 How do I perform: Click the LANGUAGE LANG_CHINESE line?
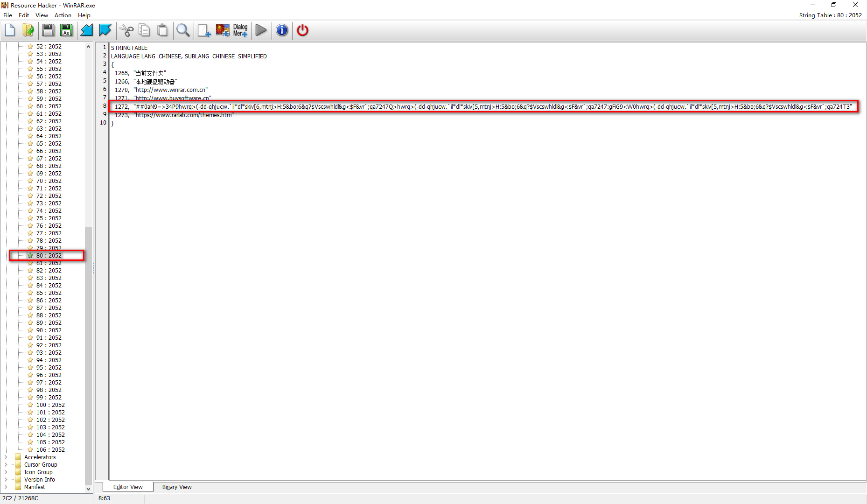pyautogui.click(x=189, y=56)
